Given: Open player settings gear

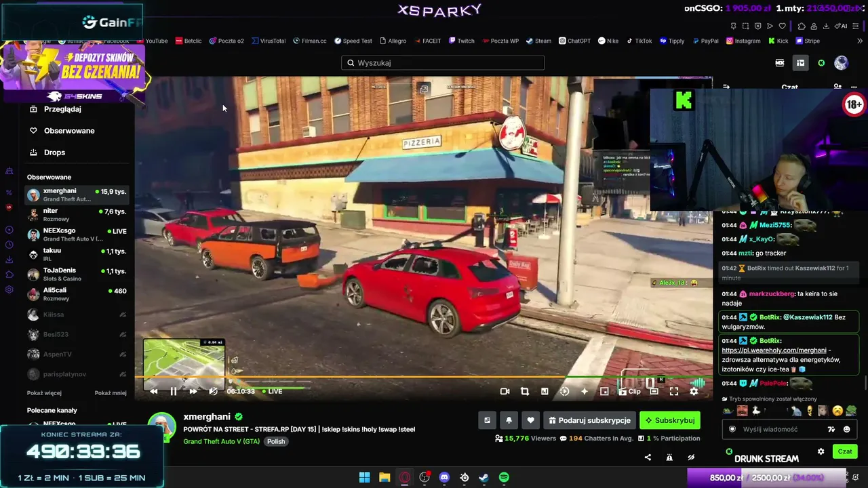Looking at the screenshot, I should (x=694, y=391).
